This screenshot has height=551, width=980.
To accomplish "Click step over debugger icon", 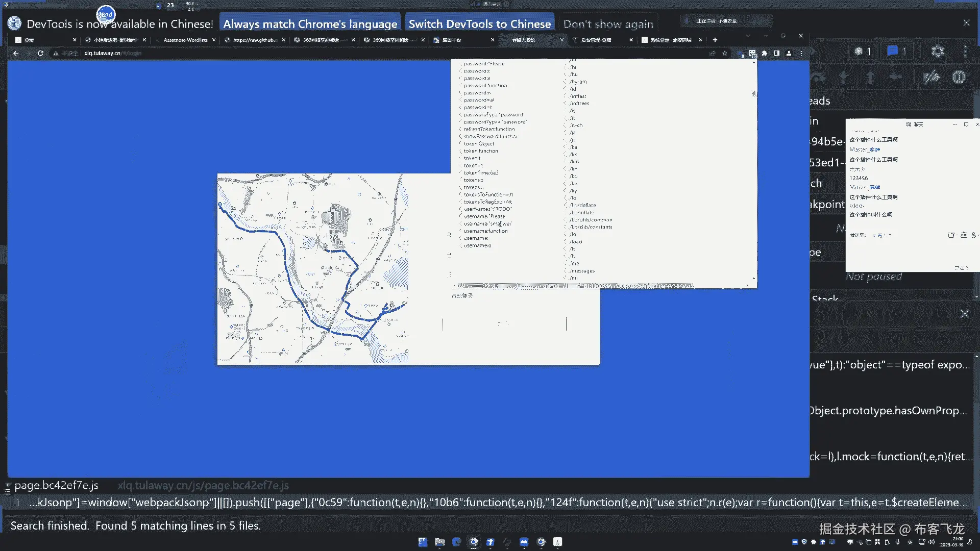I will tap(818, 77).
